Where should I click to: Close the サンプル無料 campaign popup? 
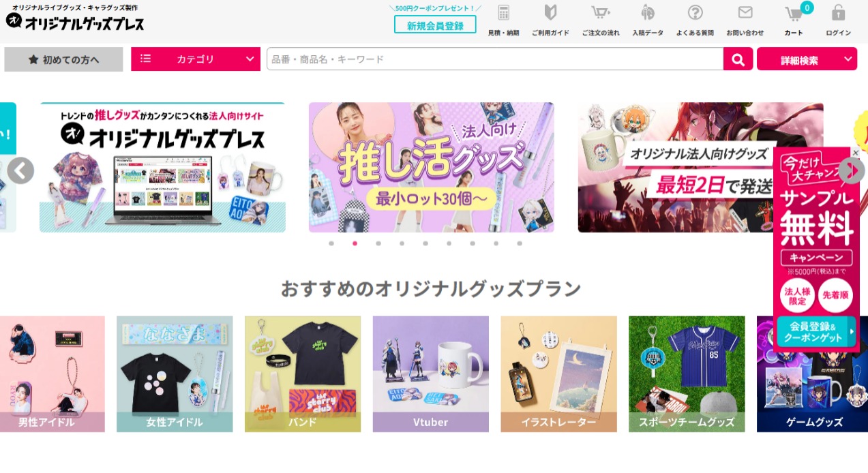(856, 153)
